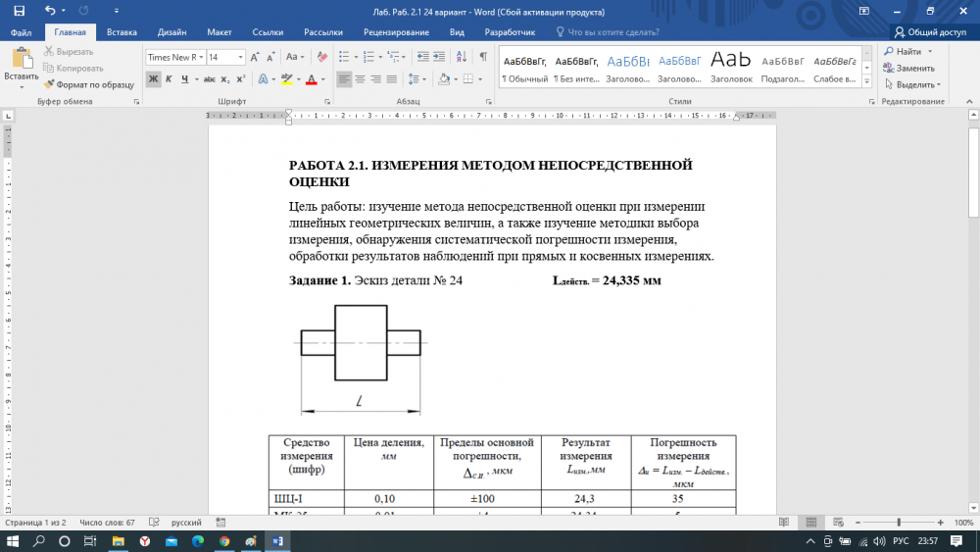Open the Выделить dropdown

(912, 84)
